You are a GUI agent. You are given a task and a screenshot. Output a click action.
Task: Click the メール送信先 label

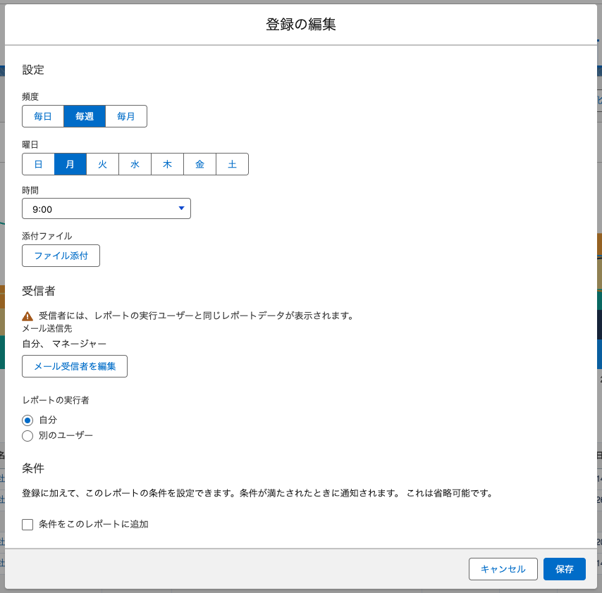click(x=47, y=329)
